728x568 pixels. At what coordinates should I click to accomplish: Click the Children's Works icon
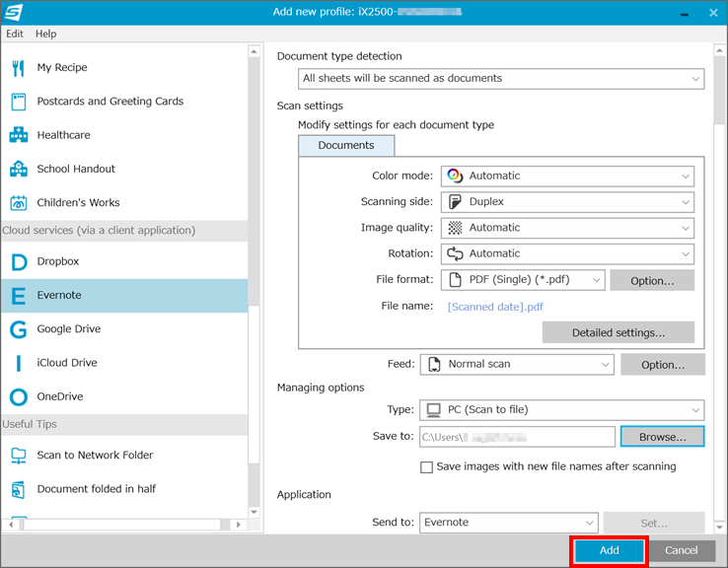(x=19, y=203)
